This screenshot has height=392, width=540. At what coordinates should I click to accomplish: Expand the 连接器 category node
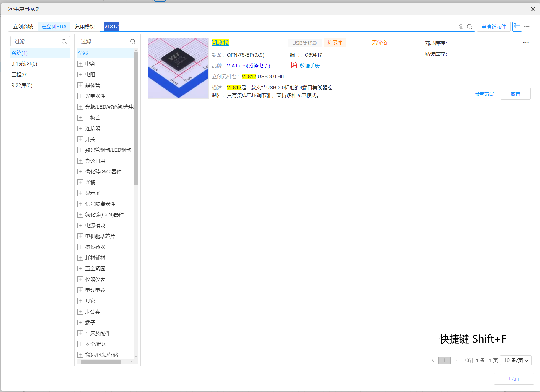click(x=80, y=128)
